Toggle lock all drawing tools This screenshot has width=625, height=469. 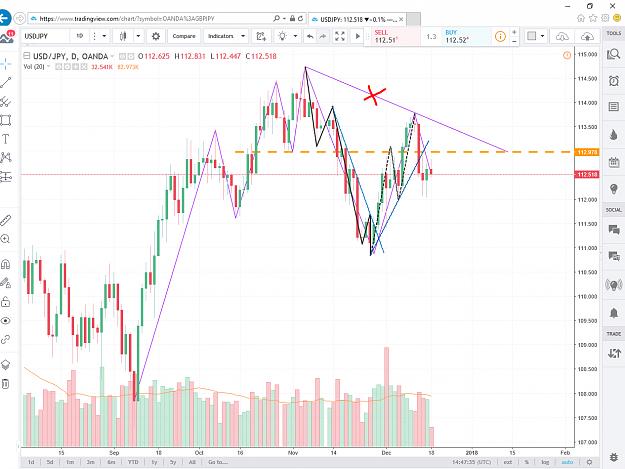click(6, 302)
